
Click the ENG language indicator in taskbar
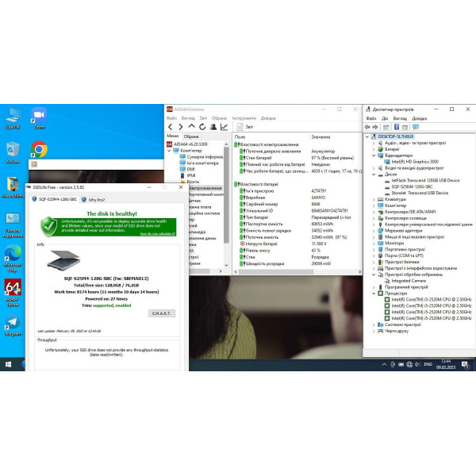pos(428,364)
